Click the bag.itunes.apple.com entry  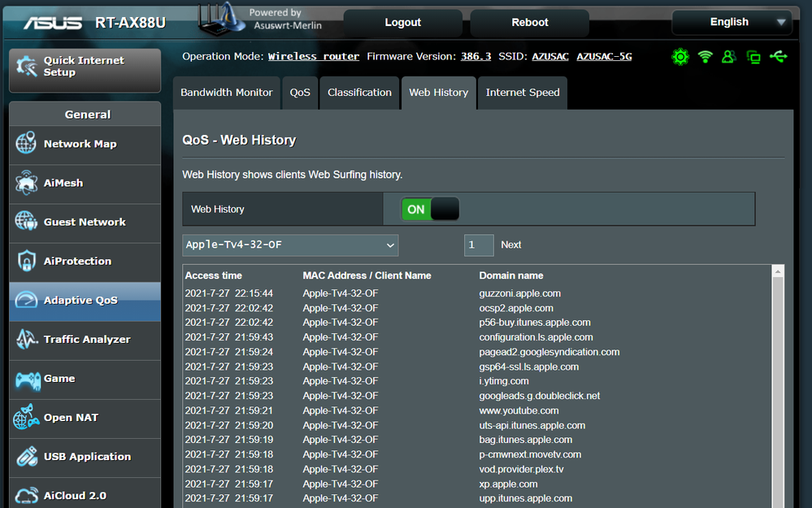[x=525, y=440]
